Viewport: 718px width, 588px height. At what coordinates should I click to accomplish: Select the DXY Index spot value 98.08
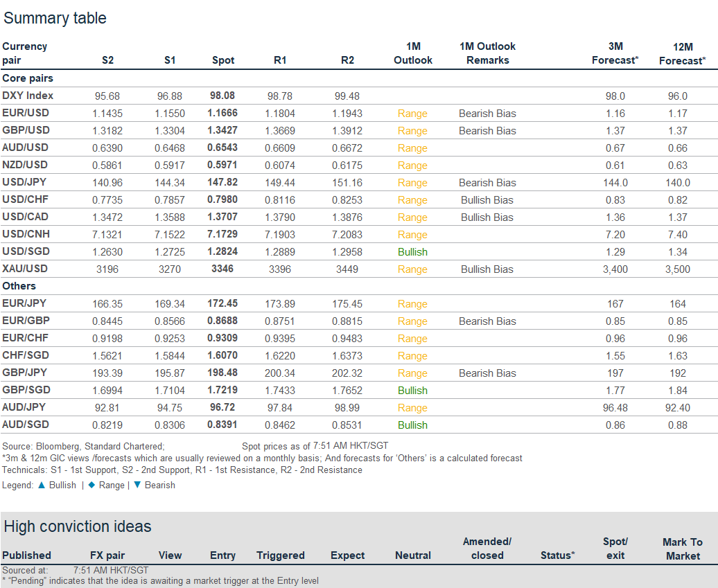222,96
